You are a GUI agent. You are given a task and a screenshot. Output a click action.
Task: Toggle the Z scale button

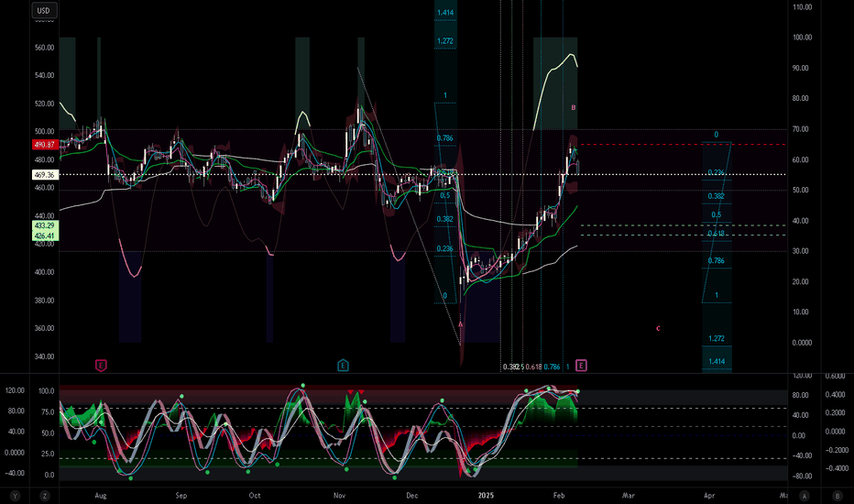45,496
